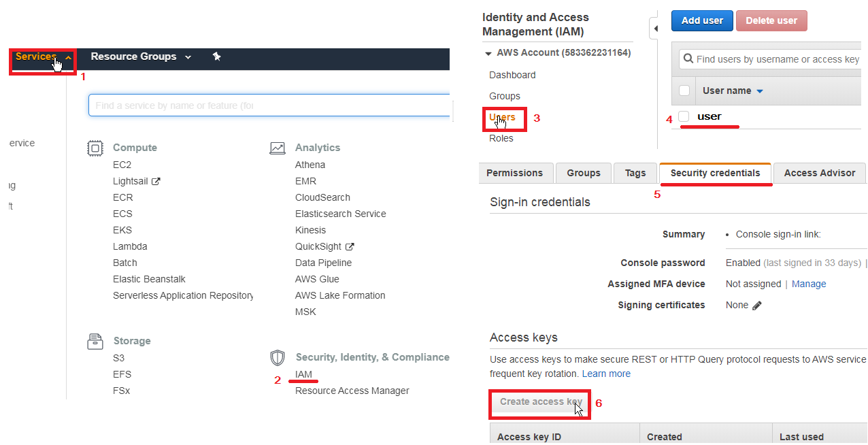Open the Athena service
The width and height of the screenshot is (868, 445).
coord(310,165)
